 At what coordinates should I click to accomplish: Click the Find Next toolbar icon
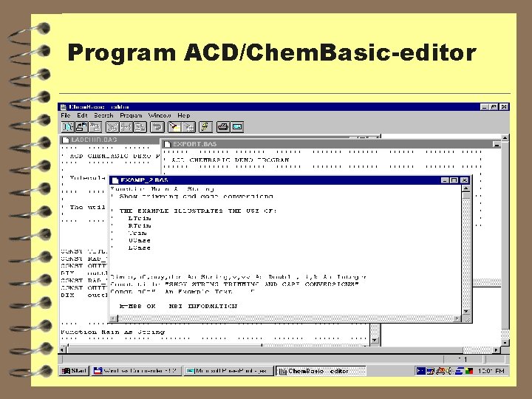(188, 127)
